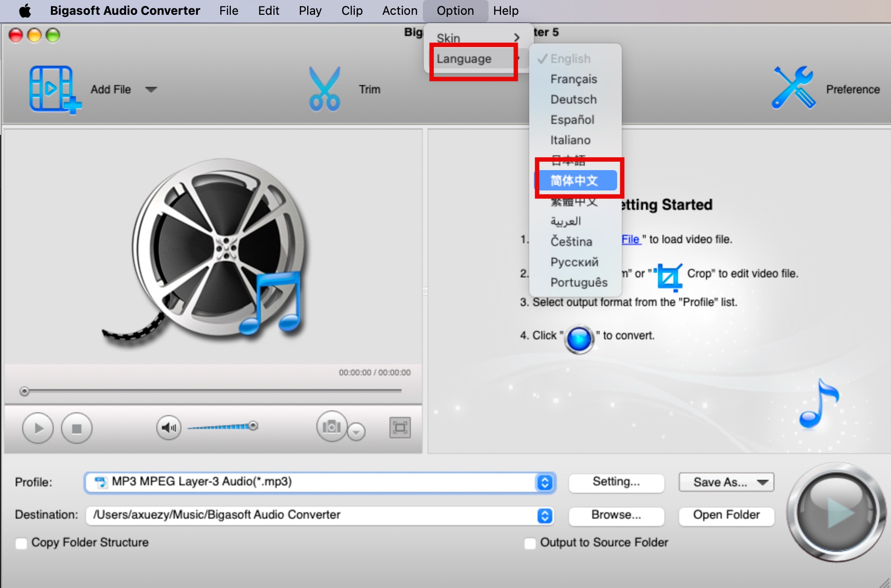Open Preference wrench icon

793,88
